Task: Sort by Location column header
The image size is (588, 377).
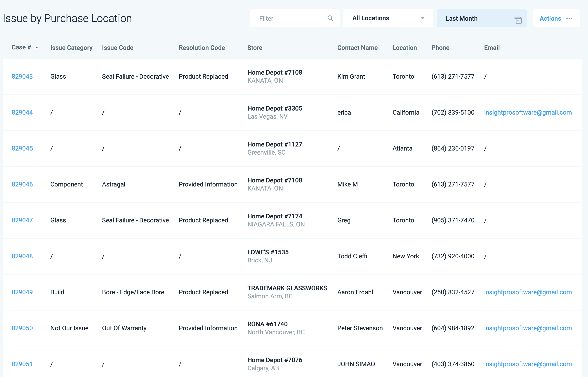Action: [x=405, y=48]
